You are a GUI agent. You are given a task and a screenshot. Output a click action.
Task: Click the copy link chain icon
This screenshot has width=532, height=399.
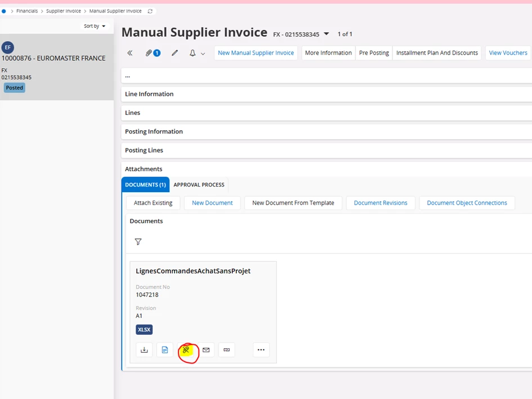click(x=227, y=350)
